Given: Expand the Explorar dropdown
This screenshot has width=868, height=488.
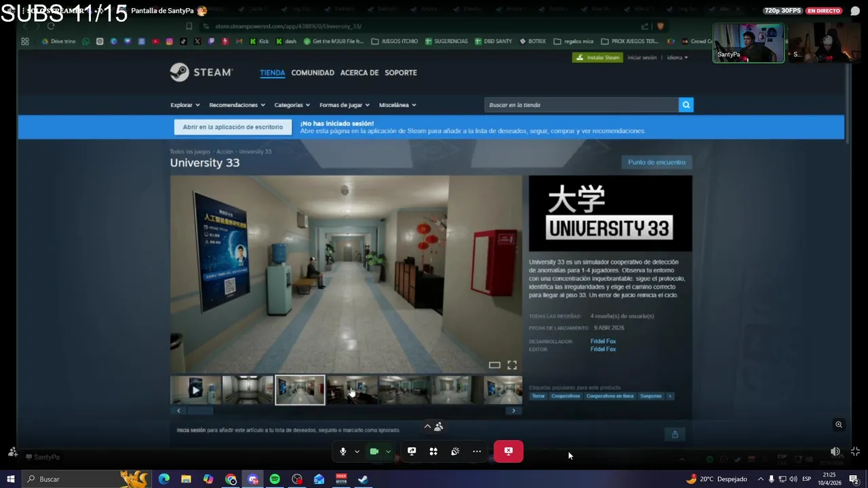Looking at the screenshot, I should 185,105.
